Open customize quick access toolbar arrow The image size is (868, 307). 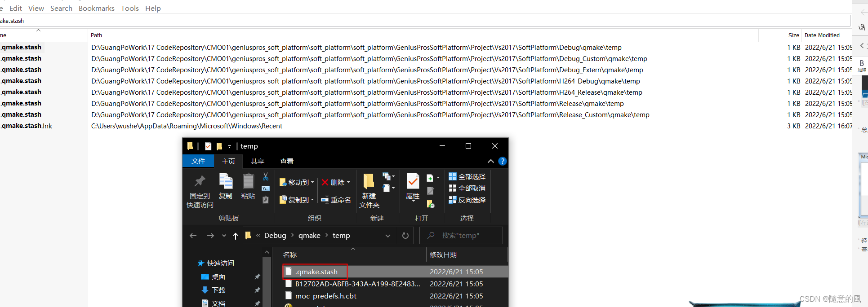pyautogui.click(x=229, y=146)
